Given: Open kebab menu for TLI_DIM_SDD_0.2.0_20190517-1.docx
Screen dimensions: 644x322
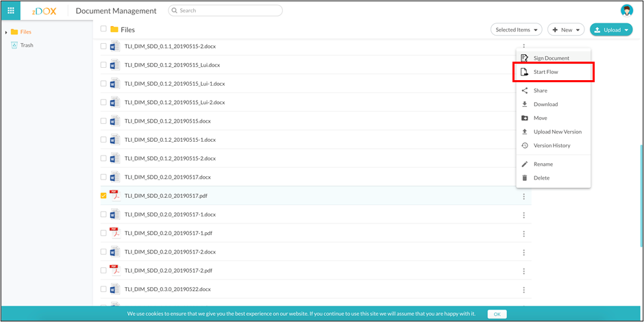Looking at the screenshot, I should (523, 215).
